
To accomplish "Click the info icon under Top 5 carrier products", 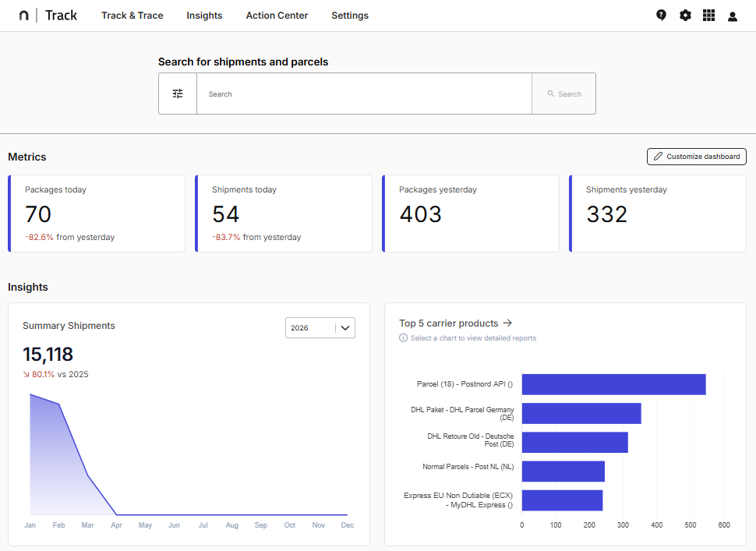I will pyautogui.click(x=403, y=337).
